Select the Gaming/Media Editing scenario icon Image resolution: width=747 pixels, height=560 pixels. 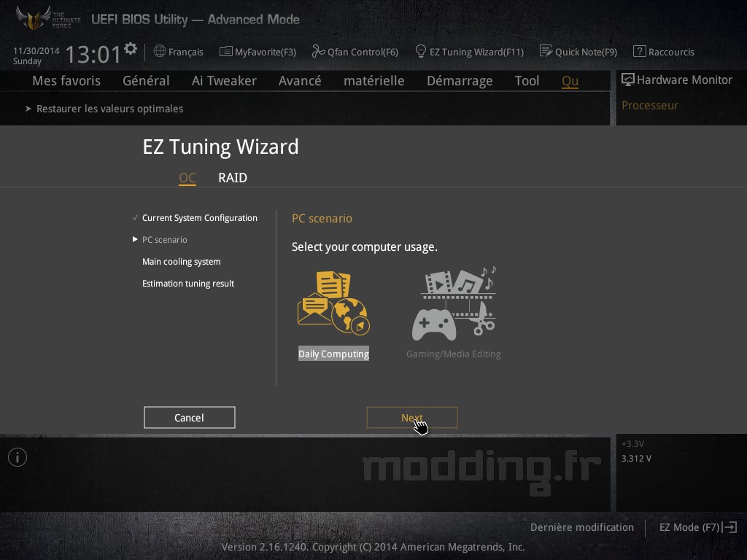pyautogui.click(x=454, y=304)
